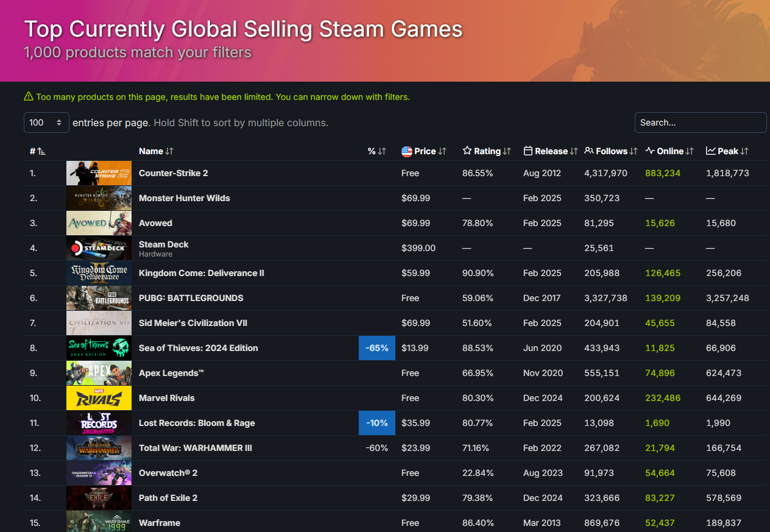
Task: Click the 3,257,248 peak value
Action: click(x=727, y=298)
